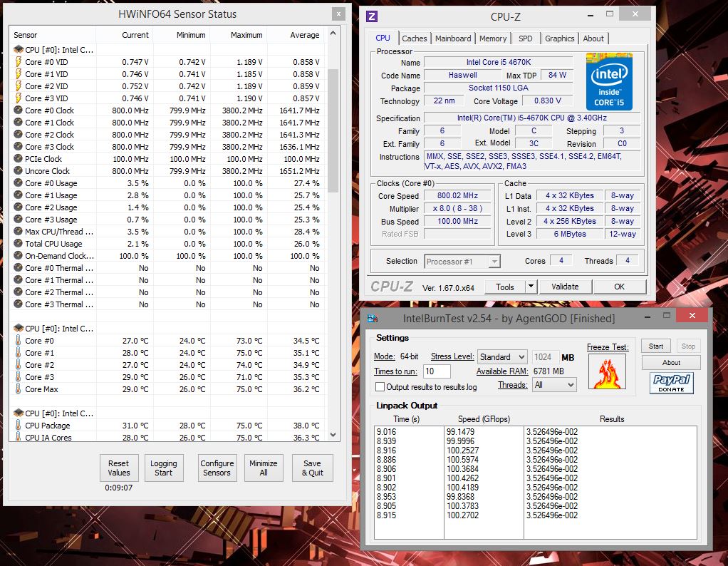728x566 pixels.
Task: Switch to the Memory tab in CPU-Z
Action: [x=493, y=38]
